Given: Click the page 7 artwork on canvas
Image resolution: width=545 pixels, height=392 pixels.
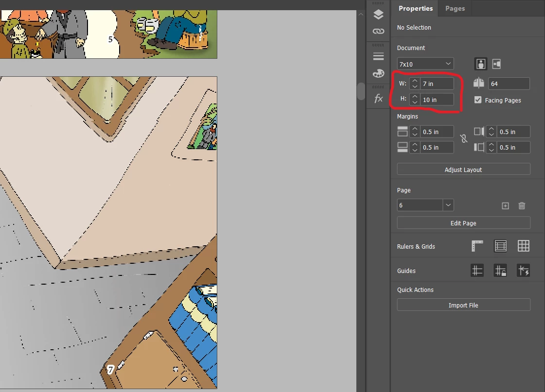Looking at the screenshot, I should click(108, 232).
